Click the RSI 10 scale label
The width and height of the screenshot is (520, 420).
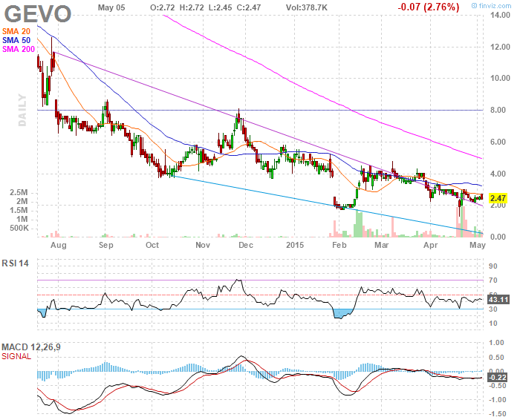(x=493, y=324)
